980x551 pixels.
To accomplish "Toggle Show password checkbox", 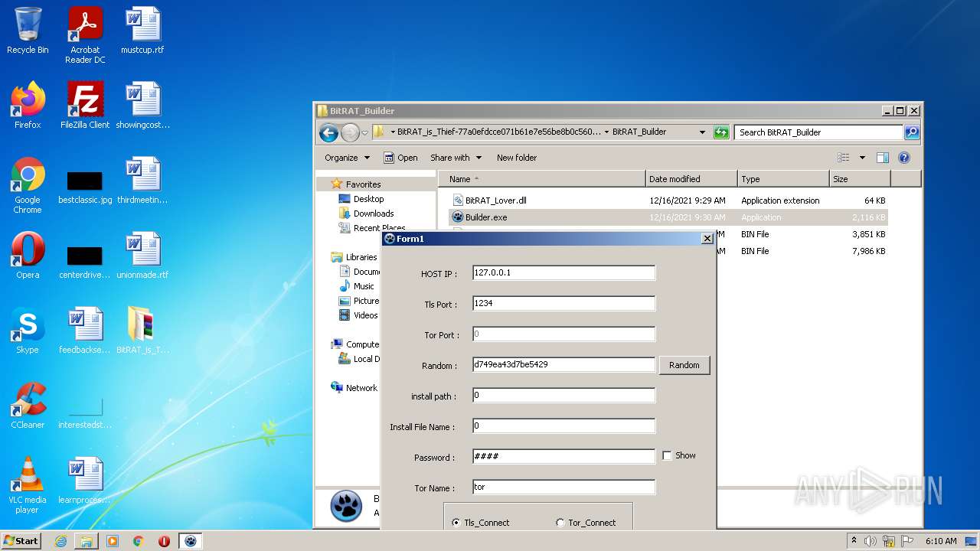I will [667, 455].
